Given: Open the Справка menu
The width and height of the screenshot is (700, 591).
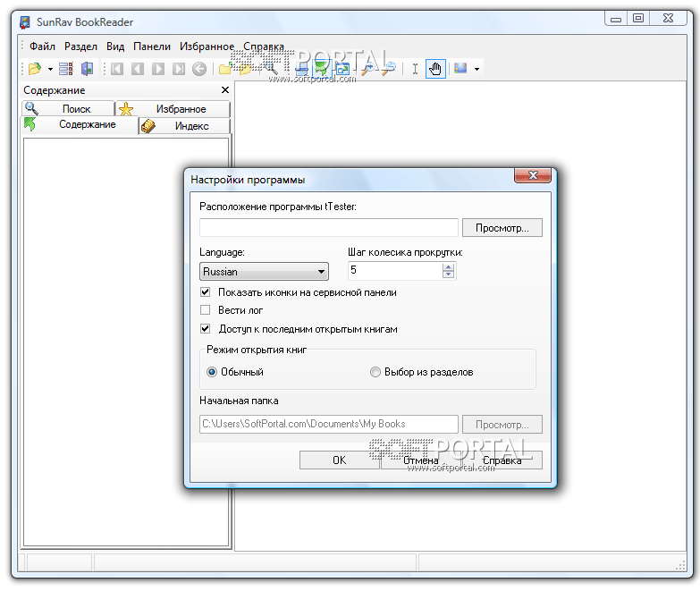Looking at the screenshot, I should click(264, 46).
